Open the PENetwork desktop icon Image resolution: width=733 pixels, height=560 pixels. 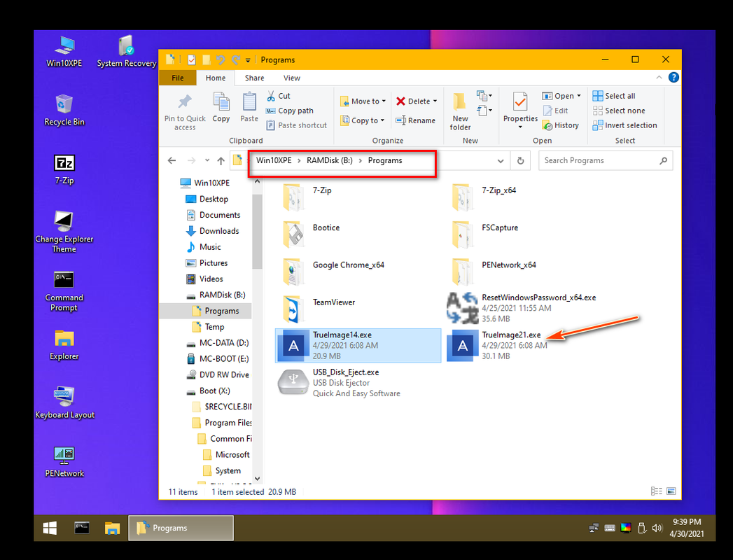coord(64,462)
